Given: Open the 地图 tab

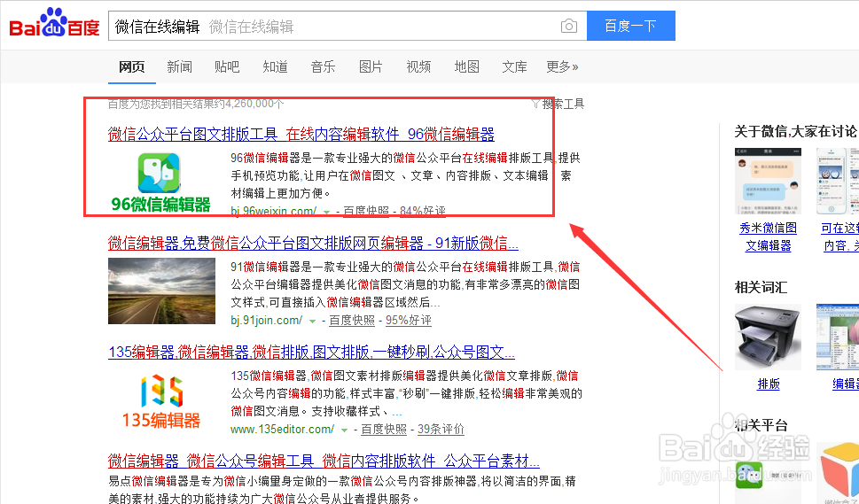Looking at the screenshot, I should pyautogui.click(x=467, y=66).
